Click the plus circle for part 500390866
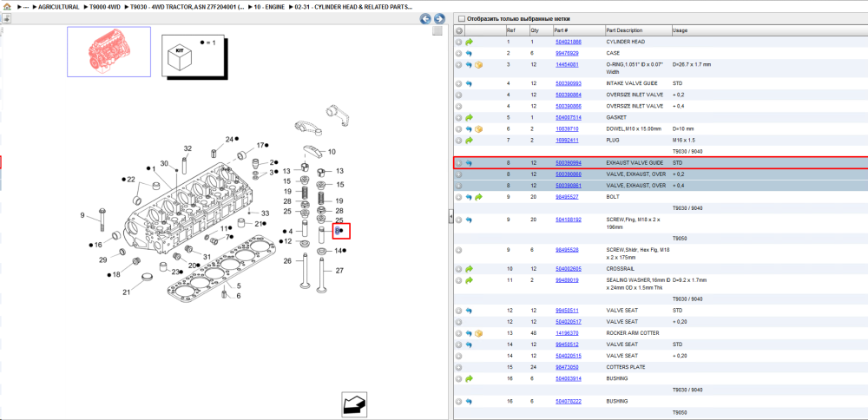 point(459,106)
